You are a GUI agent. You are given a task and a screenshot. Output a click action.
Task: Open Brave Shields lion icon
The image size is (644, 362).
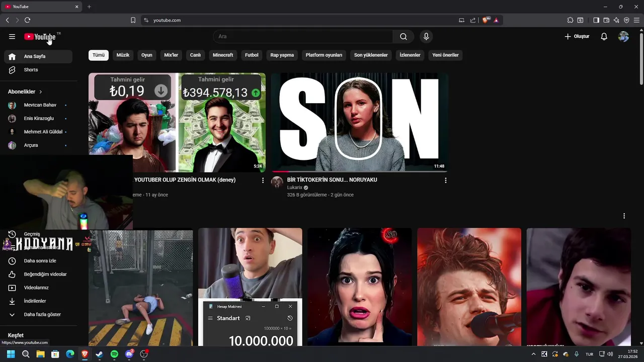point(486,20)
